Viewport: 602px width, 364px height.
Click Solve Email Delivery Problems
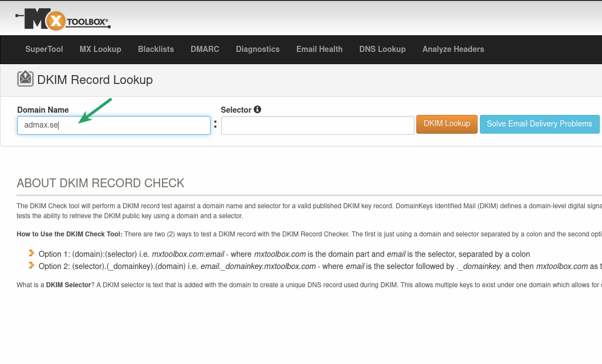540,124
